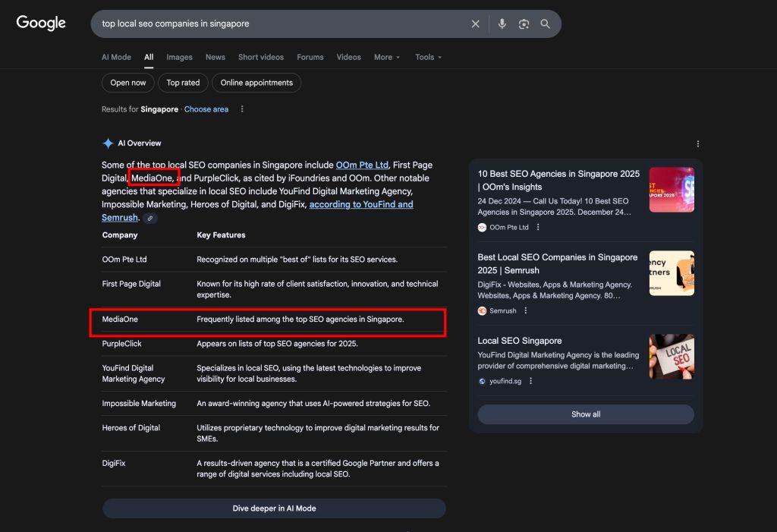777x532 pixels.
Task: Click the Show all sources button
Action: (586, 414)
